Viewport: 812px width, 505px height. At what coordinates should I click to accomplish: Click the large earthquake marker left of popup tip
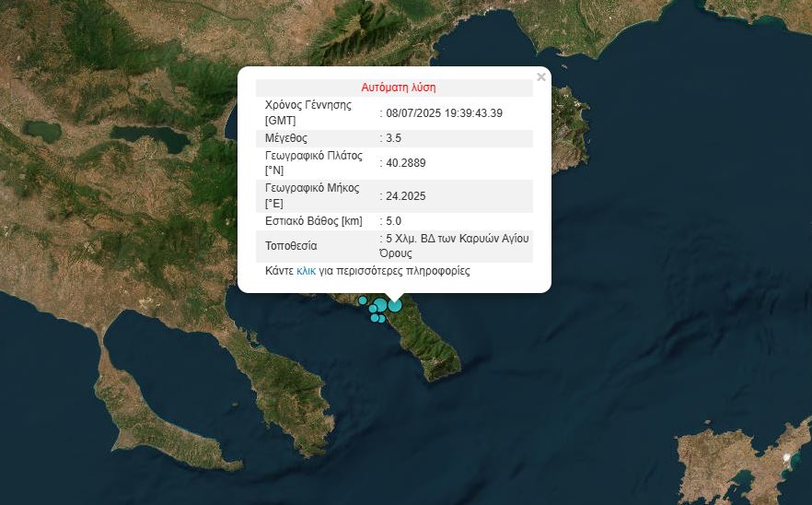(380, 305)
